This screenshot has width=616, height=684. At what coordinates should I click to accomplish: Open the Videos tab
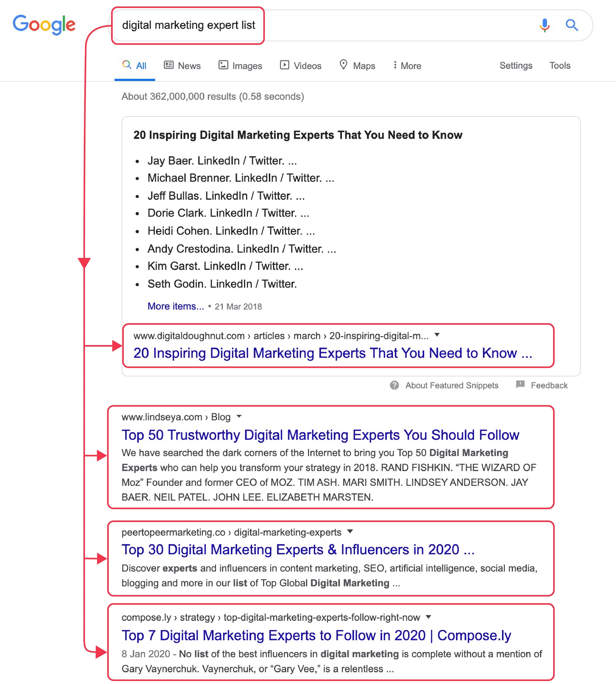pos(301,65)
